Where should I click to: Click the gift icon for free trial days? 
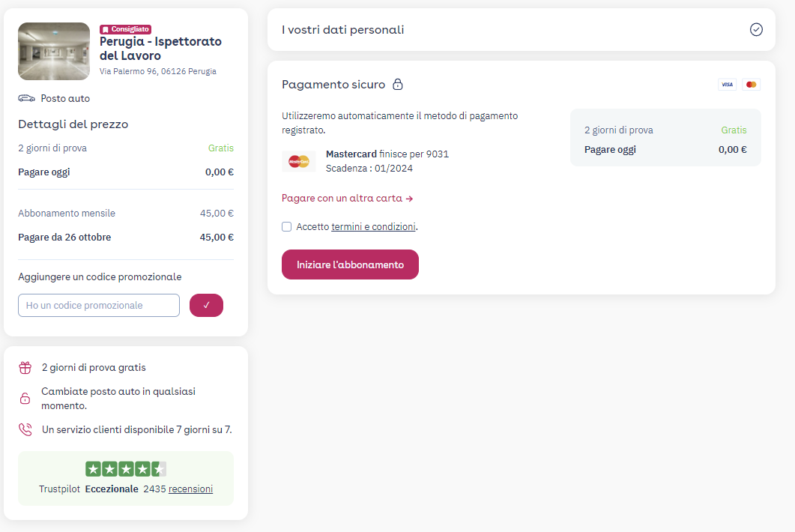click(25, 368)
